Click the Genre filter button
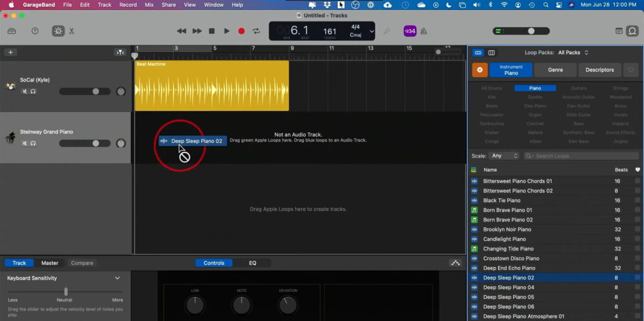 pos(555,70)
